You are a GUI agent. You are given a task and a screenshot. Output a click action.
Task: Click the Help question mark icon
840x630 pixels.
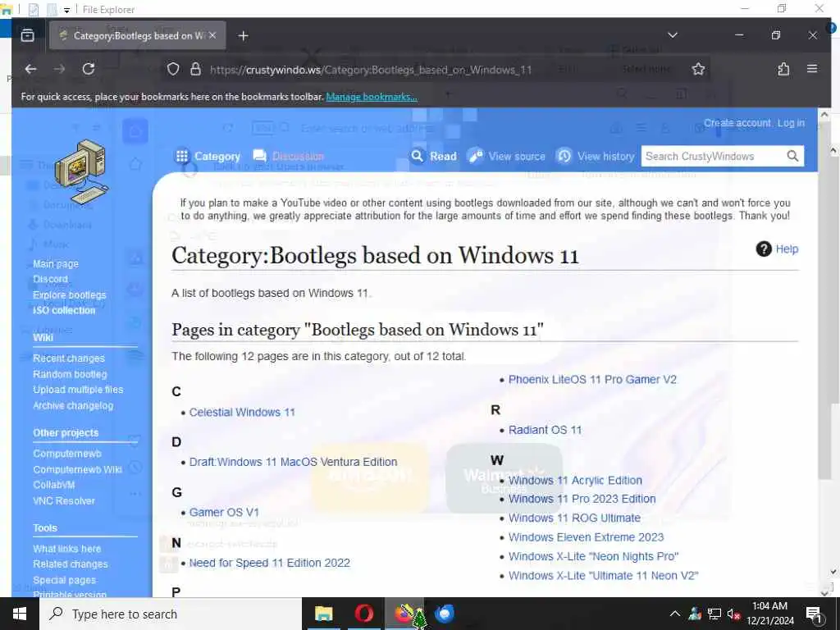click(x=764, y=249)
